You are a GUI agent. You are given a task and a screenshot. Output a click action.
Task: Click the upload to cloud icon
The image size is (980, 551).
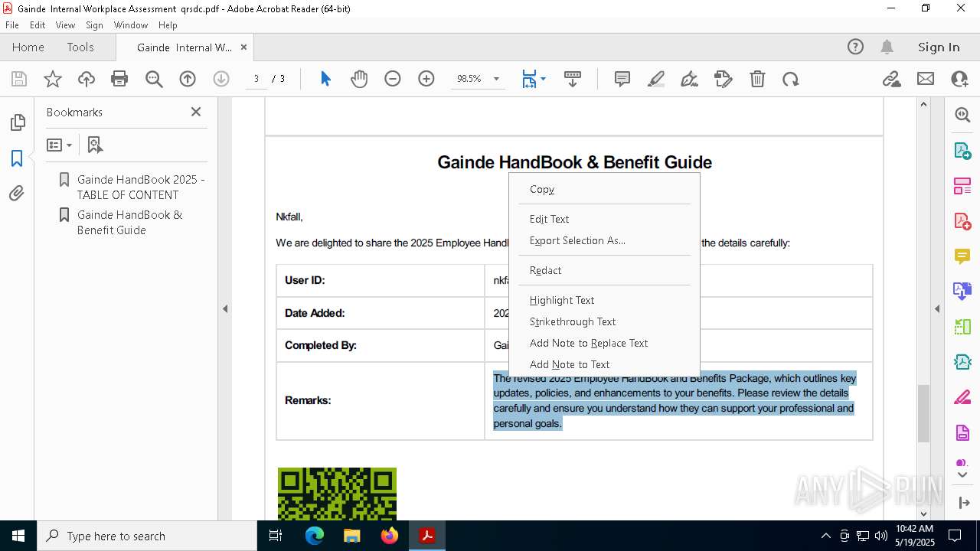coord(87,79)
